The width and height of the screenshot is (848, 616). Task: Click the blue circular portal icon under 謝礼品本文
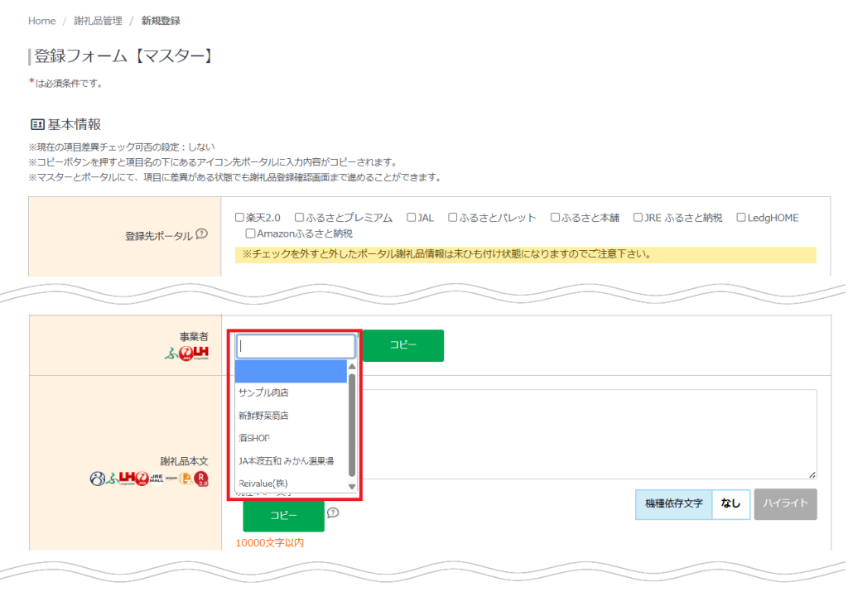tap(98, 479)
